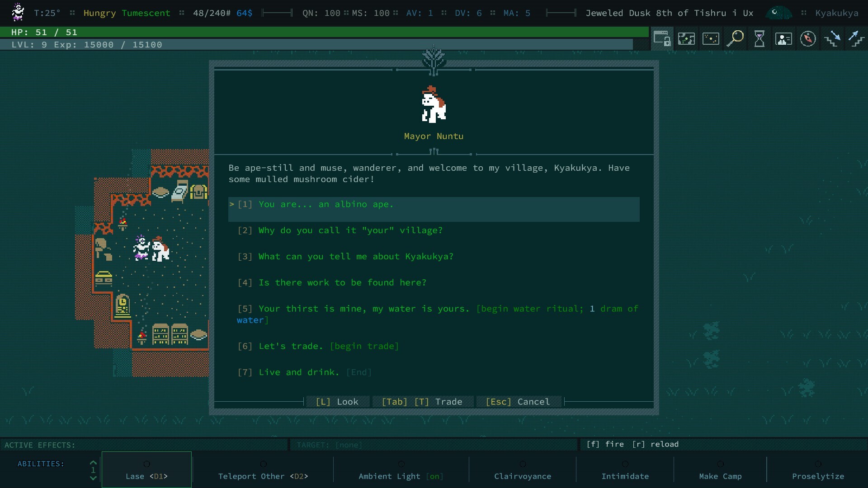Click the down chevron on the abilities list
This screenshot has width=868, height=488.
click(93, 478)
